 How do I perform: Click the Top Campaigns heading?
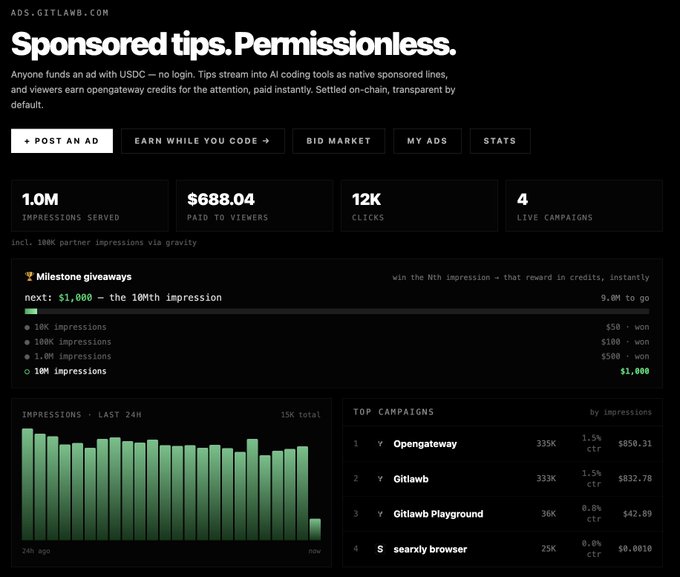click(x=393, y=412)
